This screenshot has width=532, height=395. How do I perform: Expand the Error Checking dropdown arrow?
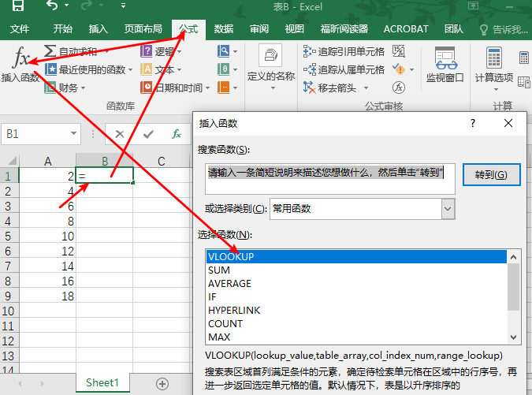pyautogui.click(x=411, y=70)
